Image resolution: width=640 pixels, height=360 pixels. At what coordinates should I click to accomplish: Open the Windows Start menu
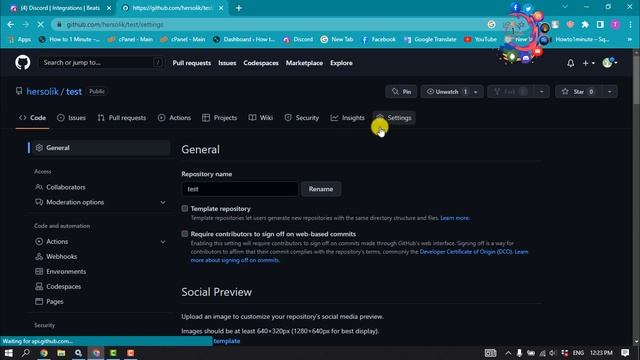click(x=9, y=353)
